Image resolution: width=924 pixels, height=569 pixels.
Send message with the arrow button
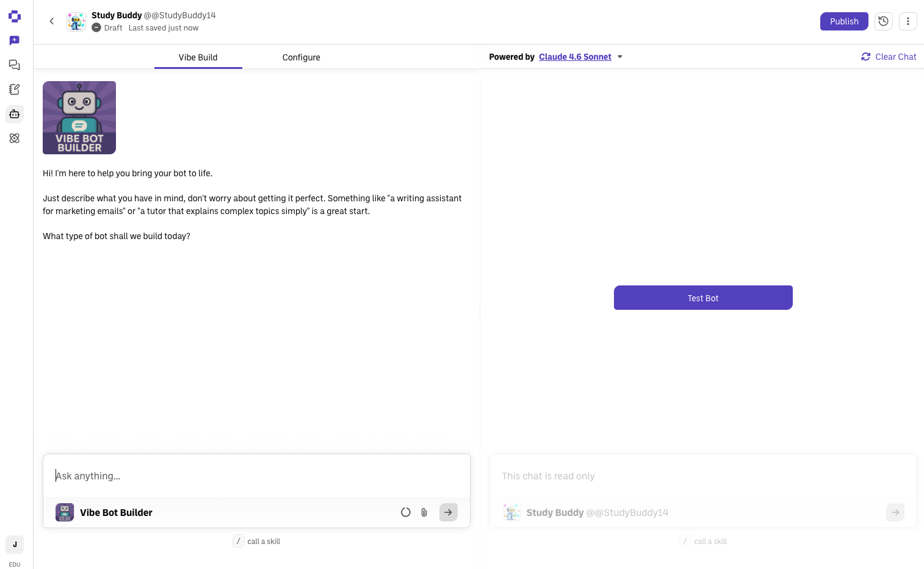(449, 512)
